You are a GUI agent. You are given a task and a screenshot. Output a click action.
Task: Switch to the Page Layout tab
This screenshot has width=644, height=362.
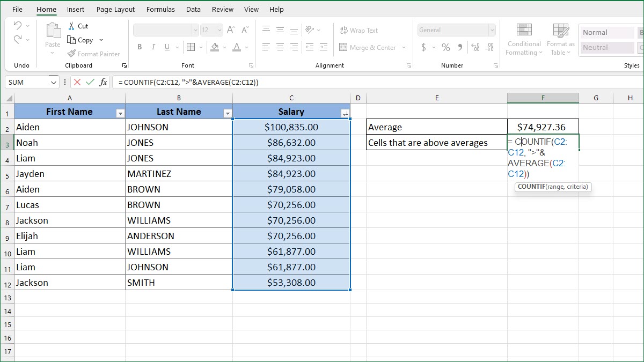pyautogui.click(x=115, y=9)
